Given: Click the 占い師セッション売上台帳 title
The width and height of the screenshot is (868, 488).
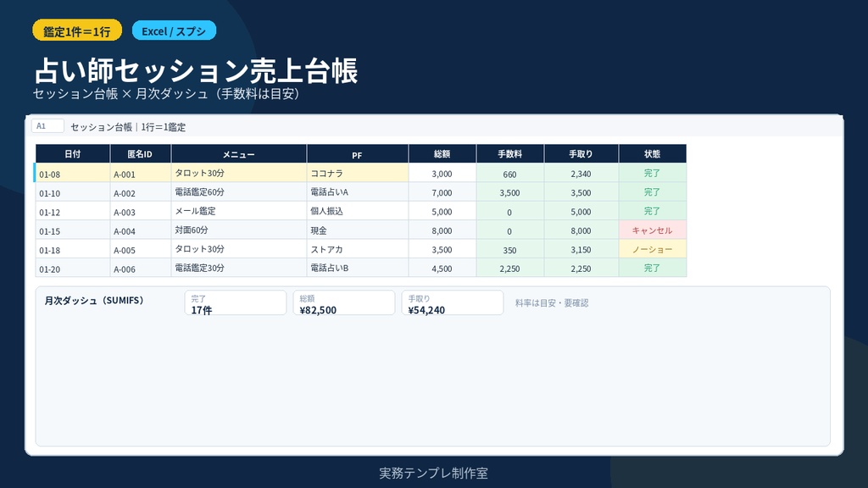Looking at the screenshot, I should point(196,70).
